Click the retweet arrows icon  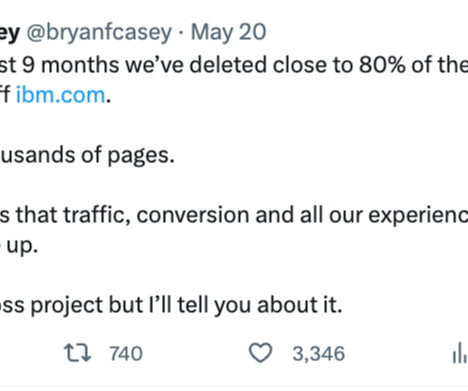pos(77,353)
